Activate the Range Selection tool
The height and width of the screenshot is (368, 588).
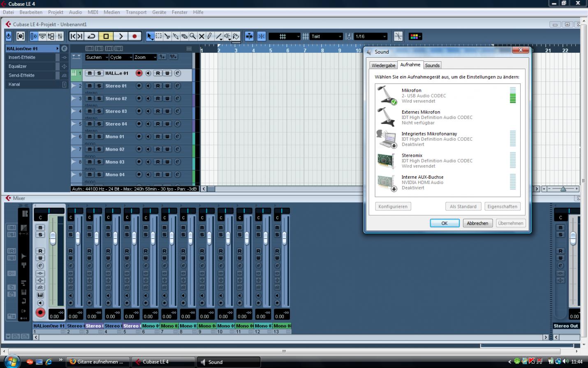pos(159,36)
